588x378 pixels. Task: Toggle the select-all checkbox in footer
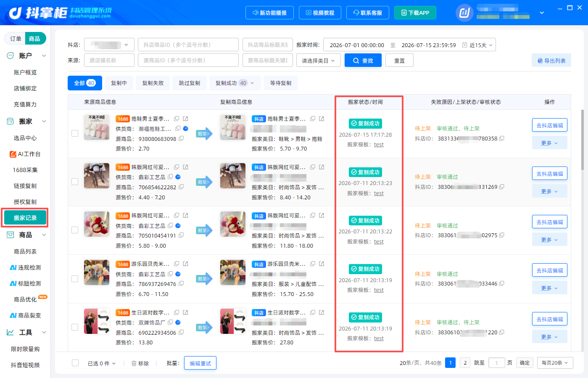coord(75,363)
